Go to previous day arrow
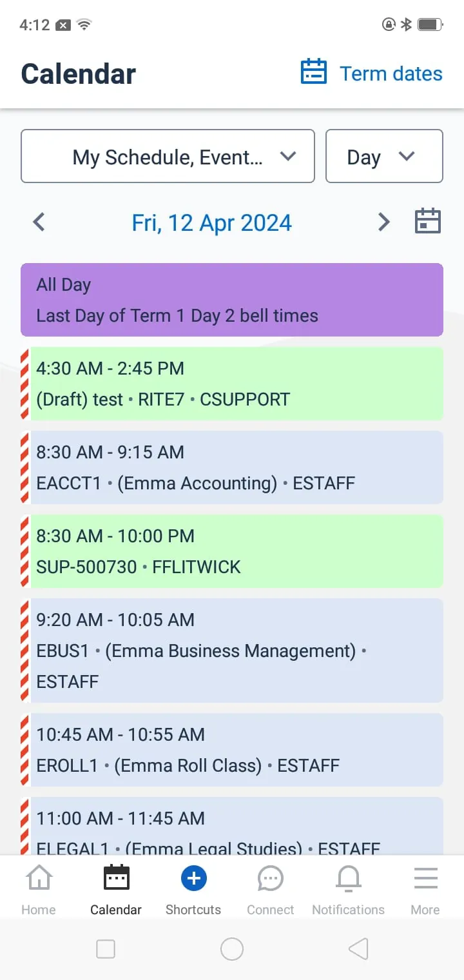The width and height of the screenshot is (464, 980). point(39,222)
